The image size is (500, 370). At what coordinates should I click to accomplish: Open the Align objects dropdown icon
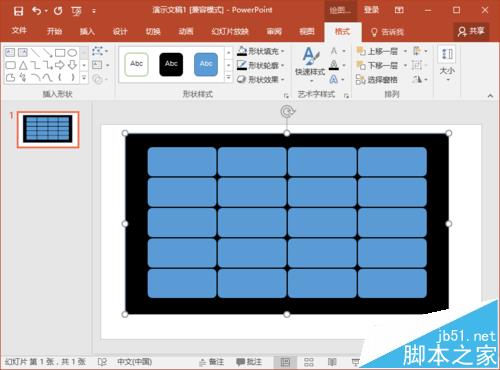point(420,51)
